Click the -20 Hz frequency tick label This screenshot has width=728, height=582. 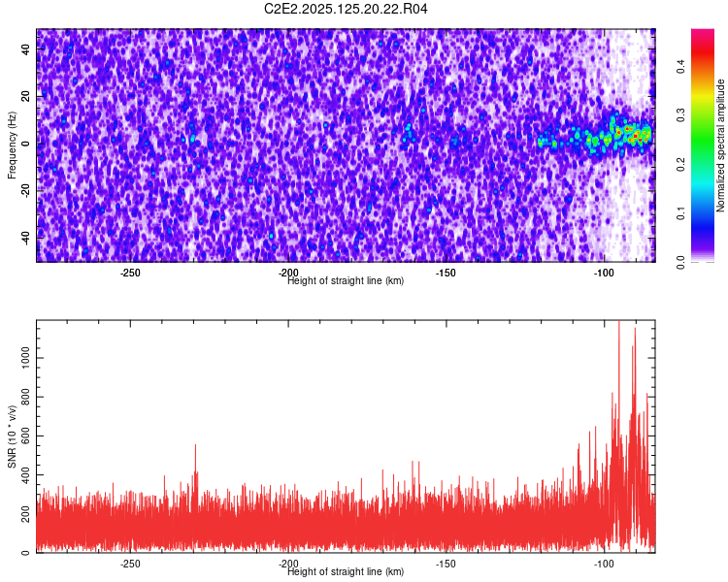25,190
